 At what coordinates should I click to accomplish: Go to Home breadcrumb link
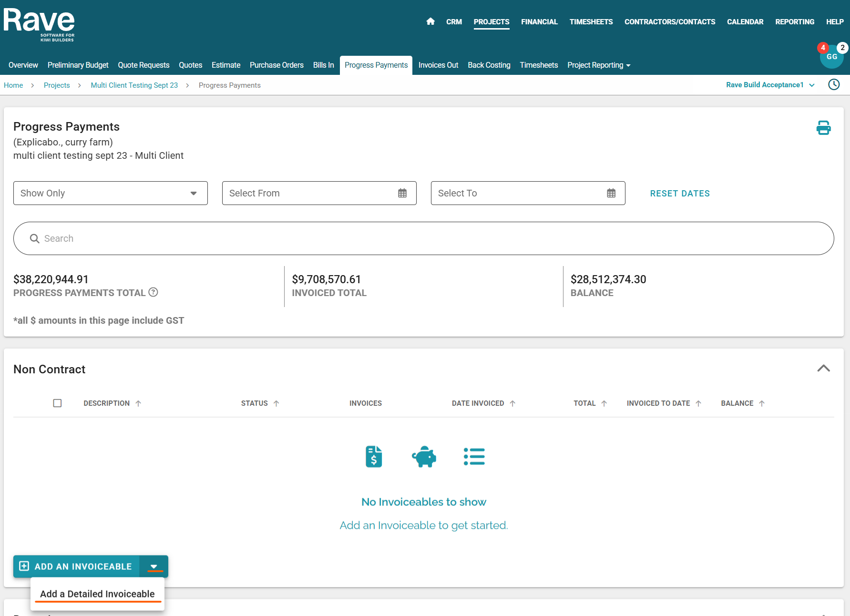pyautogui.click(x=13, y=85)
